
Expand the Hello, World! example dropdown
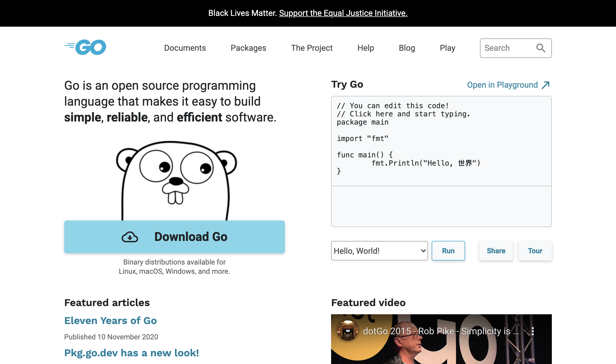point(379,251)
